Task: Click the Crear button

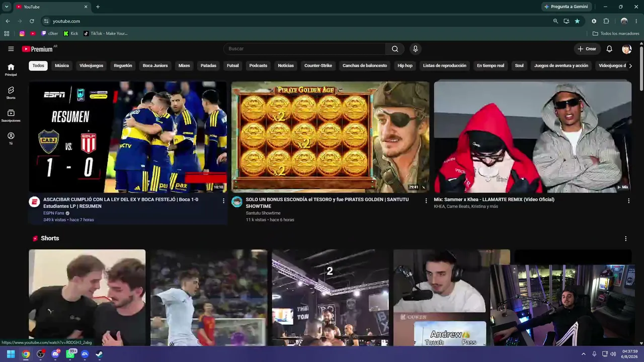Action: coord(587,49)
